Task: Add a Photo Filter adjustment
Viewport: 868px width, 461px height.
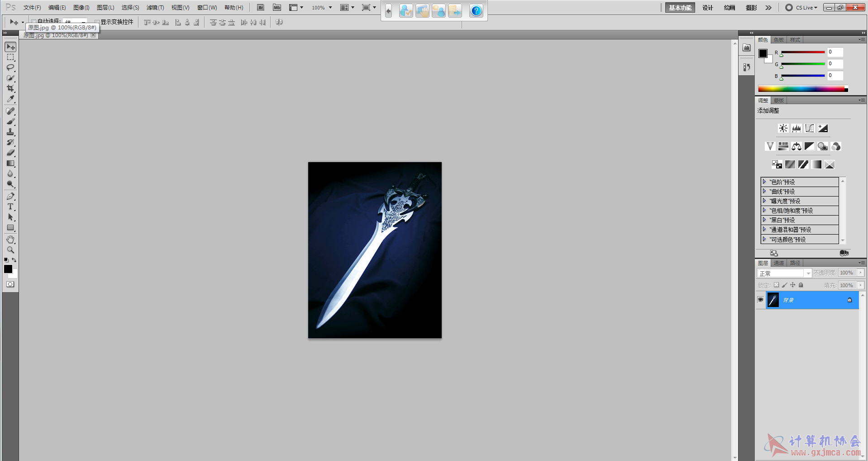Action: pos(823,146)
